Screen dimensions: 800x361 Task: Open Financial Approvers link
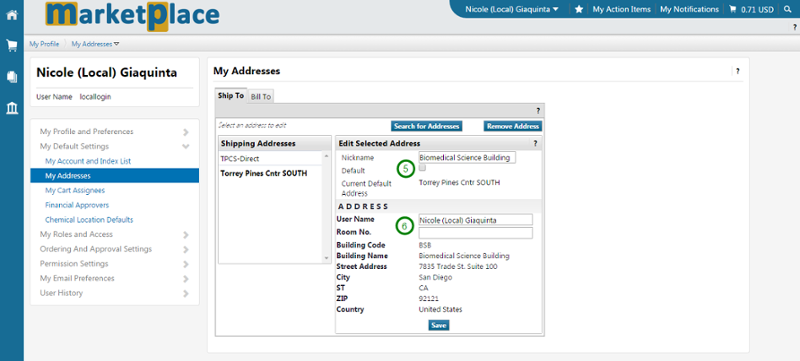point(77,205)
